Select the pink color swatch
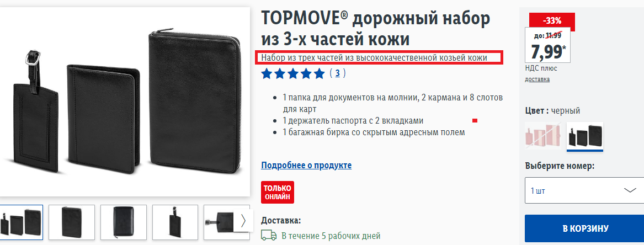 pyautogui.click(x=544, y=136)
